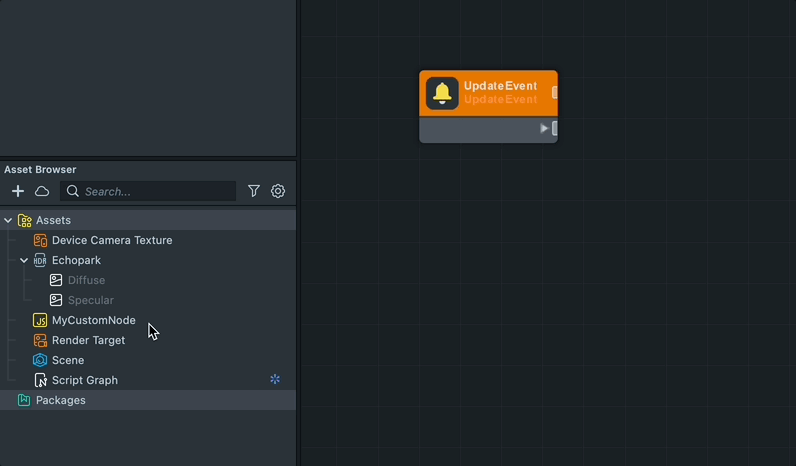The width and height of the screenshot is (796, 466).
Task: Collapse the Echopark tree expander
Action: (x=24, y=260)
